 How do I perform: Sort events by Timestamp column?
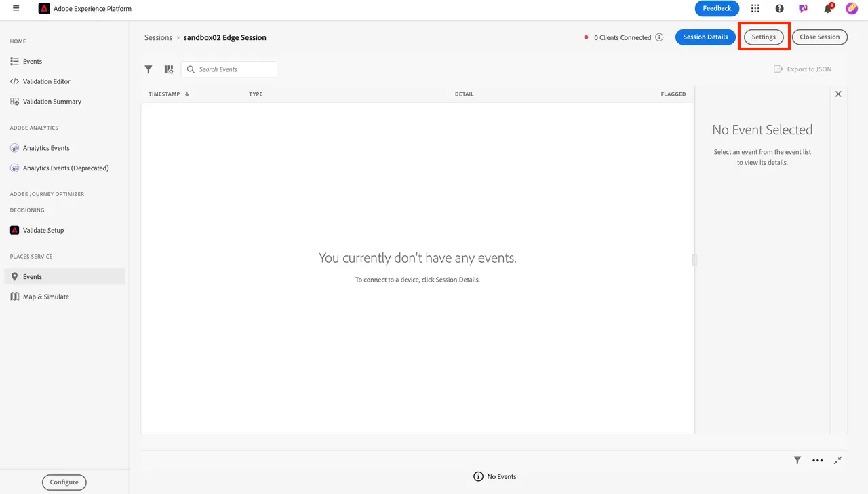pos(169,94)
